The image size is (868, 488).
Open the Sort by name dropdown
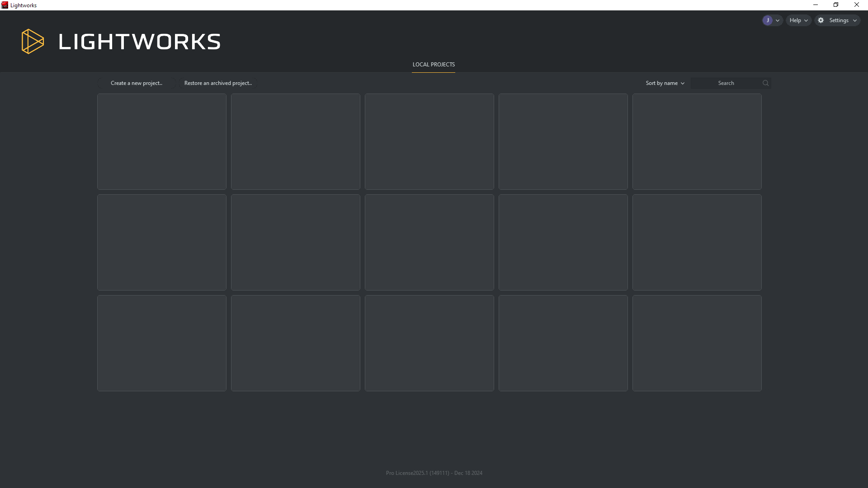[665, 83]
